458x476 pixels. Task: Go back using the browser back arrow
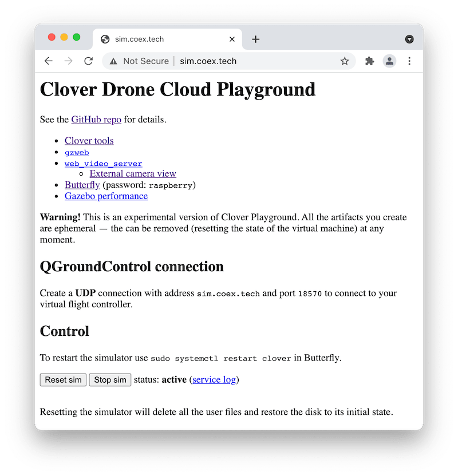[49, 61]
